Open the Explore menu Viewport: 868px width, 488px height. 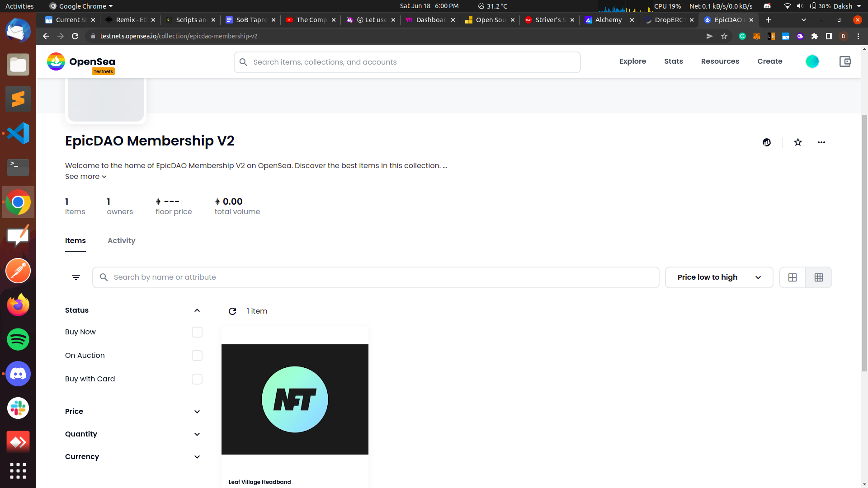pos(632,61)
